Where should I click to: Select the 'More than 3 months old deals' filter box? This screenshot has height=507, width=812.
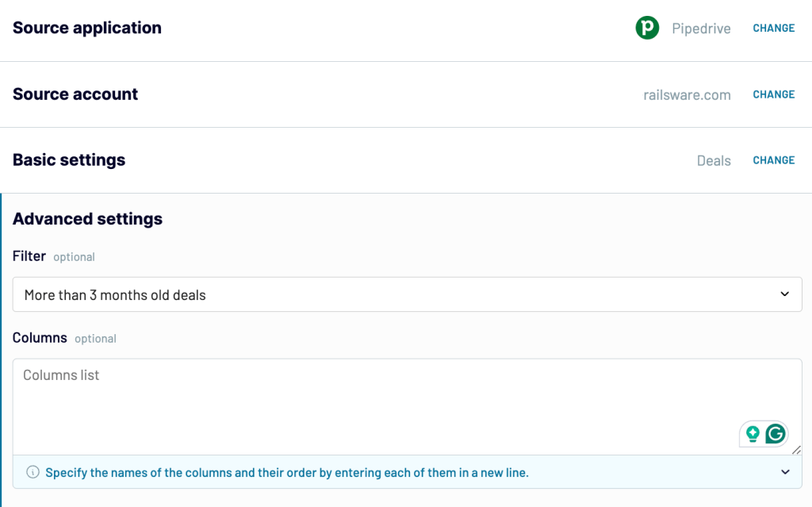(407, 294)
